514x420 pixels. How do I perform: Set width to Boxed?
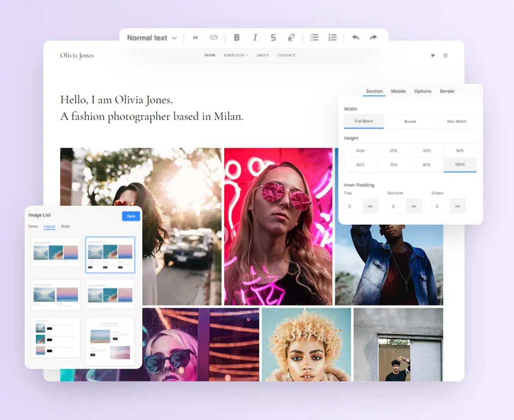click(410, 121)
